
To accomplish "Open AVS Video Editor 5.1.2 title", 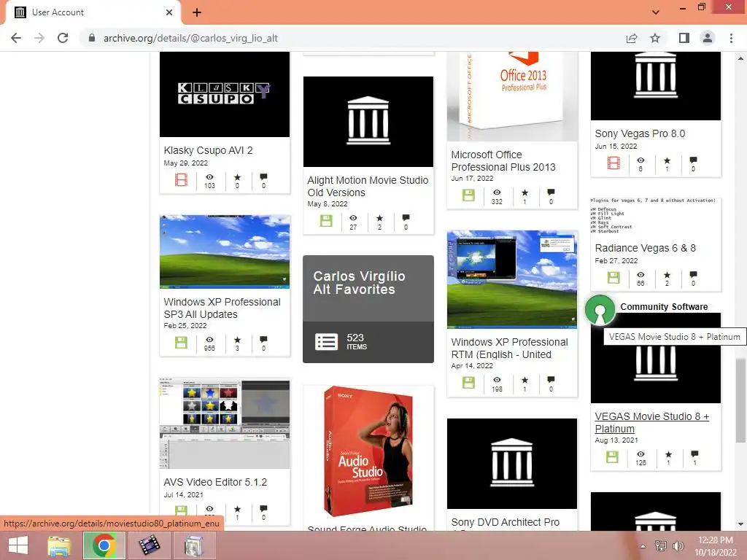I will tap(215, 483).
